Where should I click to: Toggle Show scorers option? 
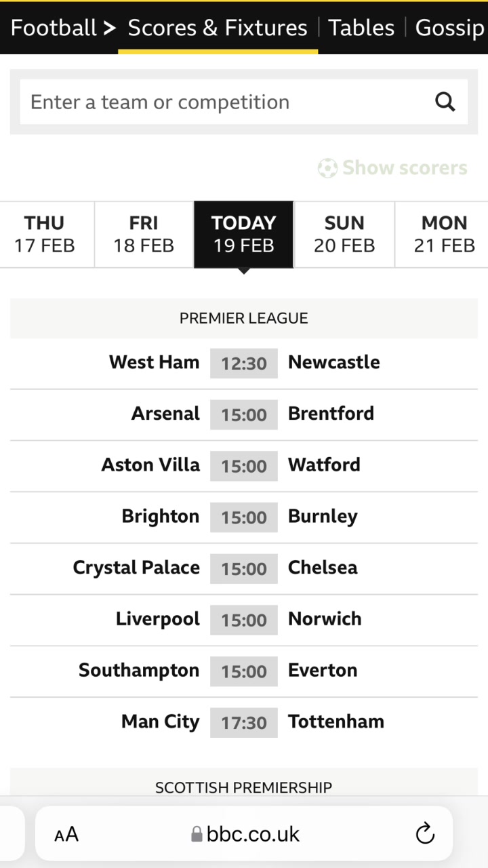tap(405, 167)
